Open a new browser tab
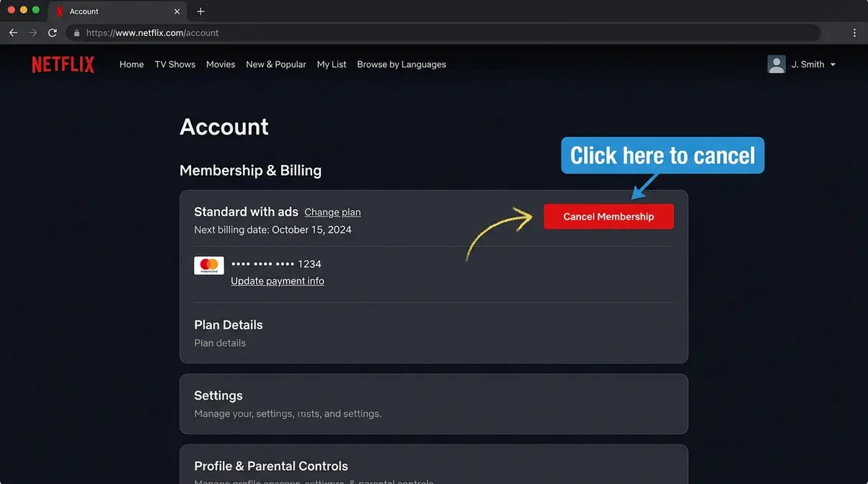 click(x=200, y=12)
